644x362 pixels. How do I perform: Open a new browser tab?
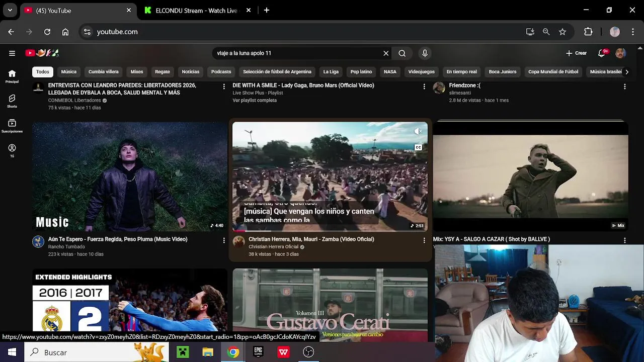[267, 10]
